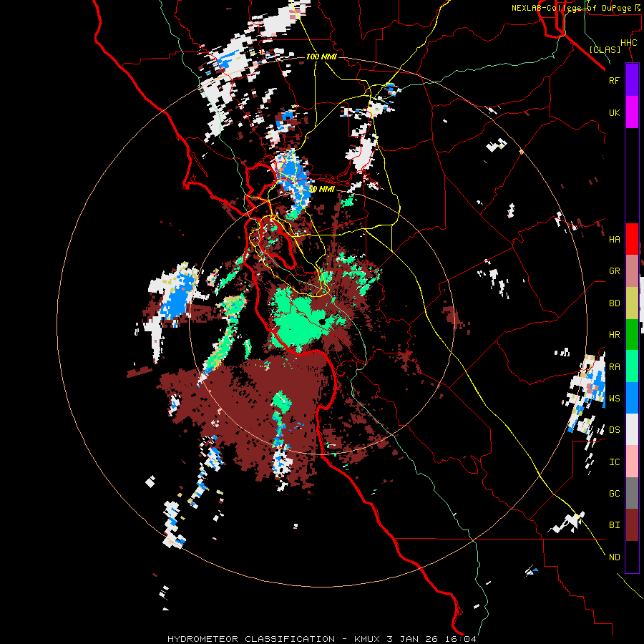The height and width of the screenshot is (644, 644).
Task: Click the black radar site dot at center
Action: (x=323, y=321)
